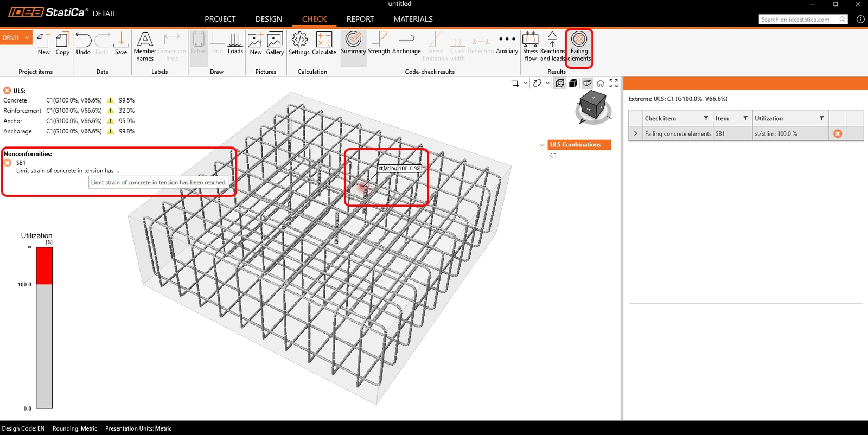This screenshot has height=435, width=868.
Task: Click the red utilization scale bar
Action: click(44, 266)
